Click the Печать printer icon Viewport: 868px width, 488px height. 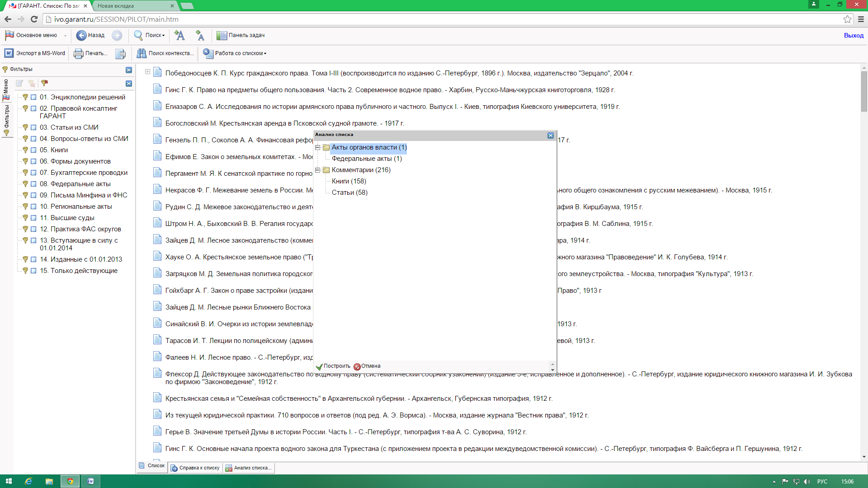(x=78, y=53)
